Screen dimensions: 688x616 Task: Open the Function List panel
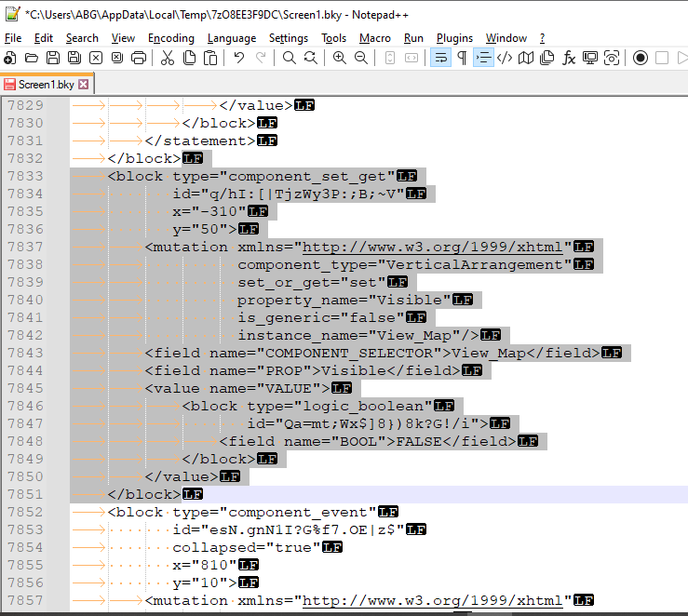[x=569, y=58]
